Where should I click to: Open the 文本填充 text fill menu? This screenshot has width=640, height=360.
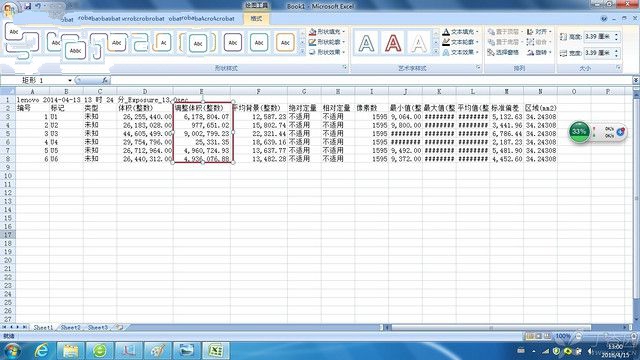(x=461, y=31)
